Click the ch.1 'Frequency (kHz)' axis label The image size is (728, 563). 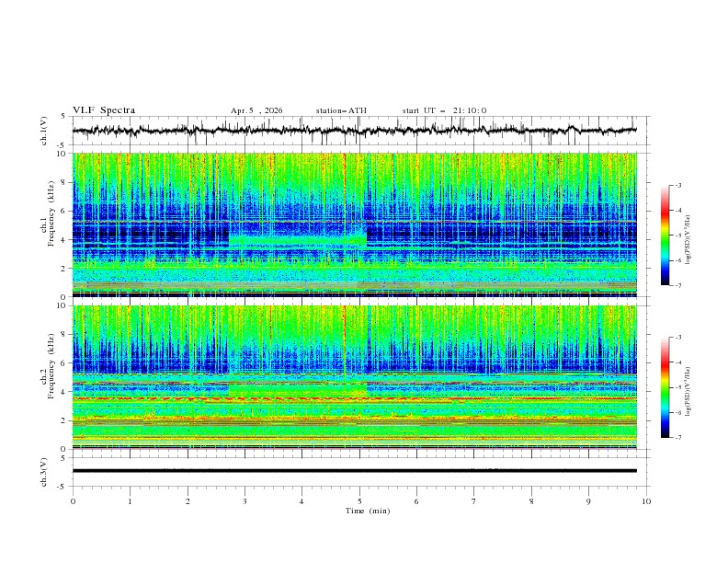point(51,213)
